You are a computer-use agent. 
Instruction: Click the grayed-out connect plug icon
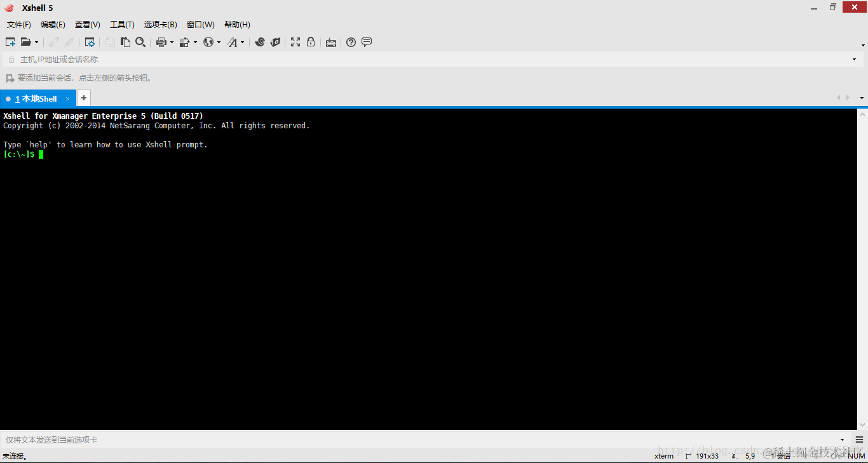point(54,42)
